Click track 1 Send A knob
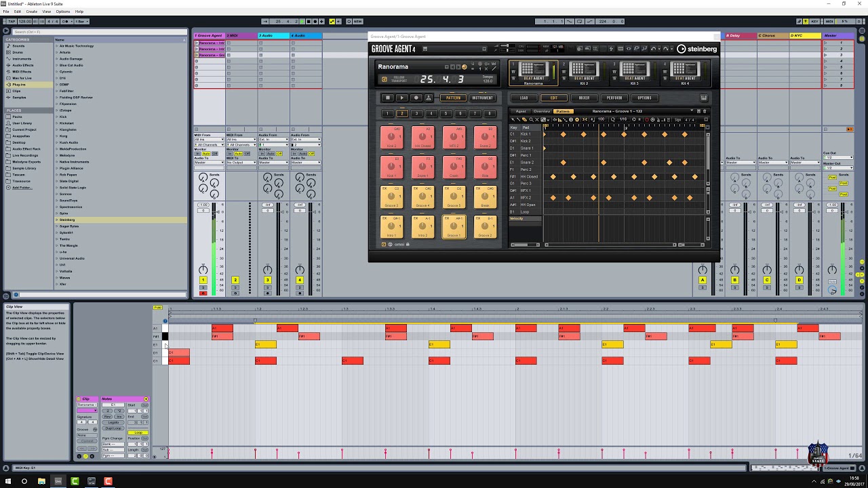 click(203, 177)
